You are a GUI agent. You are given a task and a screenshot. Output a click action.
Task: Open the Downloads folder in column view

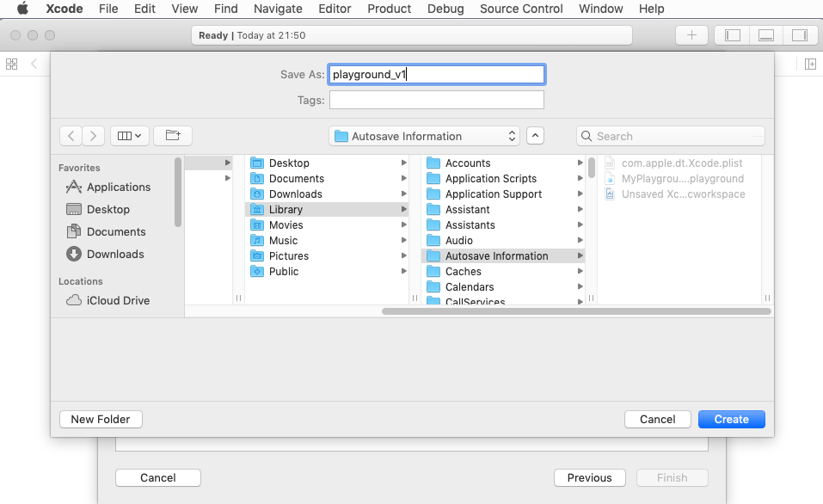pyautogui.click(x=327, y=194)
